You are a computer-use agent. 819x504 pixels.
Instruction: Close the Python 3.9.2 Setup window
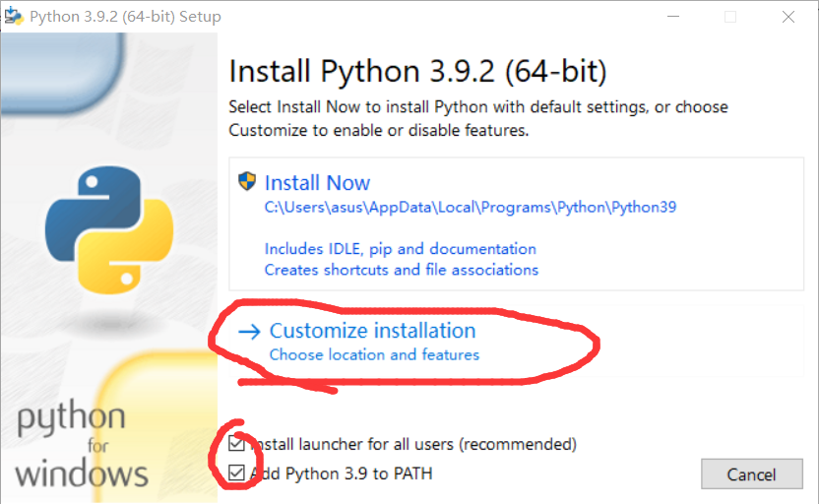(788, 17)
